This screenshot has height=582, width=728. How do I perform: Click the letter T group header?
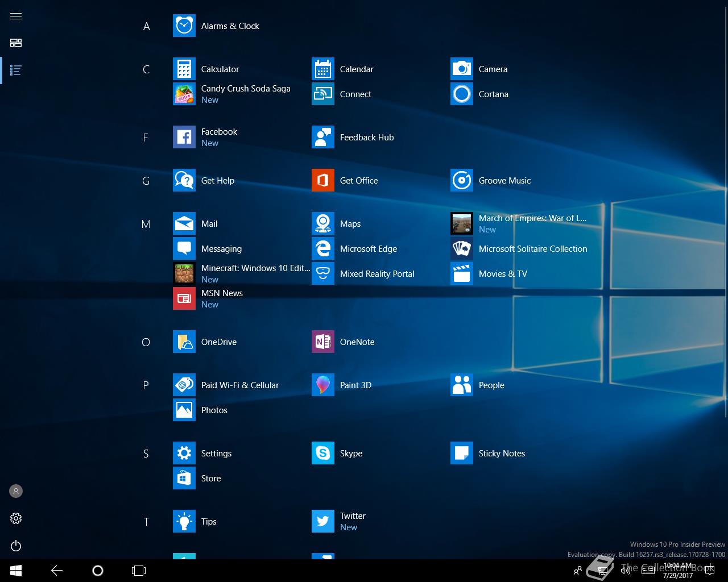tap(146, 522)
